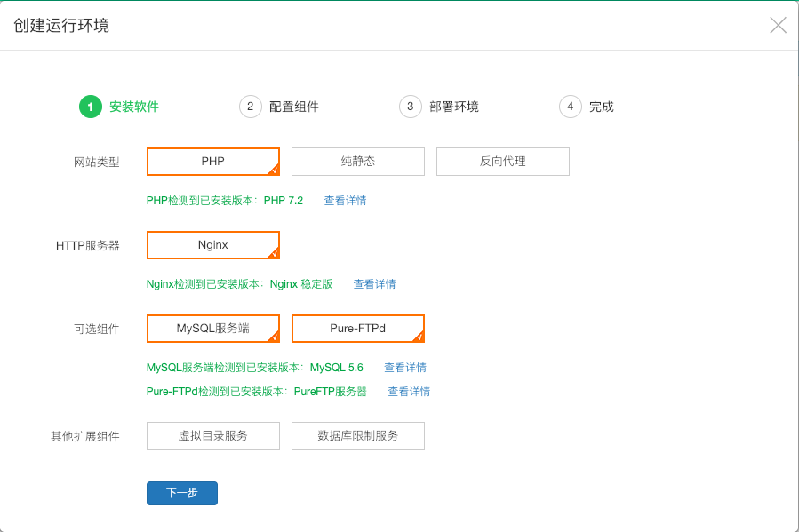This screenshot has height=532, width=799.
Task: Go to step 3 circle 部署环境
Action: point(411,107)
